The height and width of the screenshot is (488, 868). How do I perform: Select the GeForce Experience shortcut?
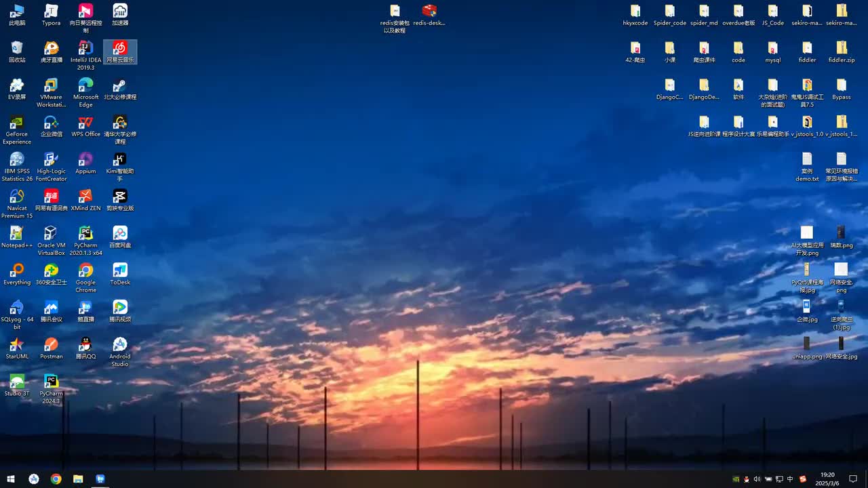tap(17, 130)
